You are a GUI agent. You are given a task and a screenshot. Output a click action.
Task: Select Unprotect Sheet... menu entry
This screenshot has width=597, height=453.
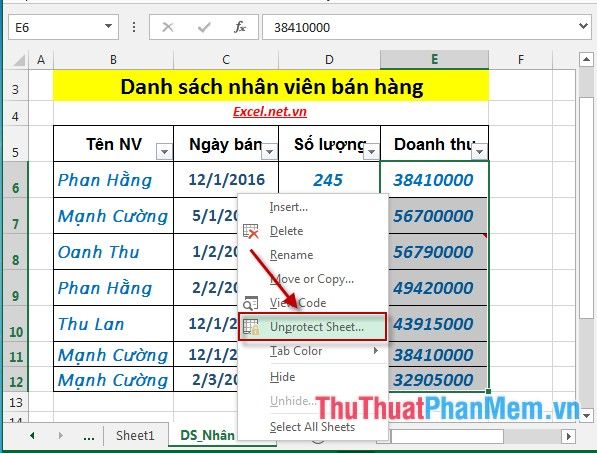(312, 327)
